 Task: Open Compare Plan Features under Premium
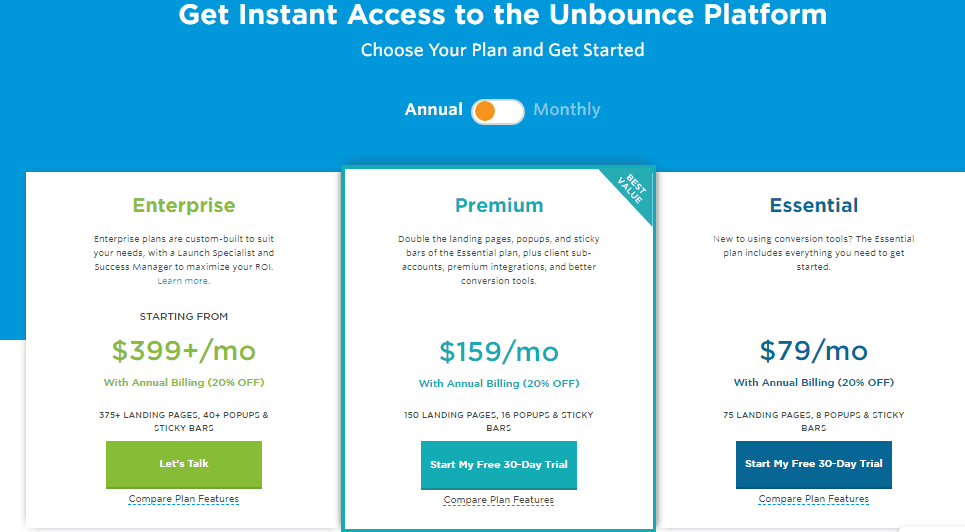499,500
